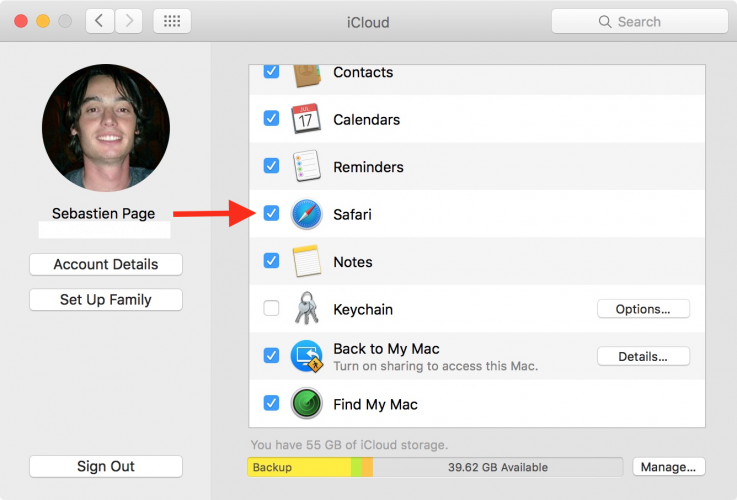Disable Reminders syncing checkbox
Screen dimensions: 737x500
(x=271, y=165)
